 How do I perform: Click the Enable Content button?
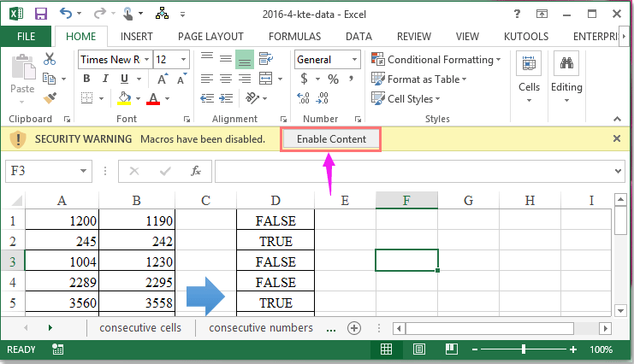[x=331, y=139]
